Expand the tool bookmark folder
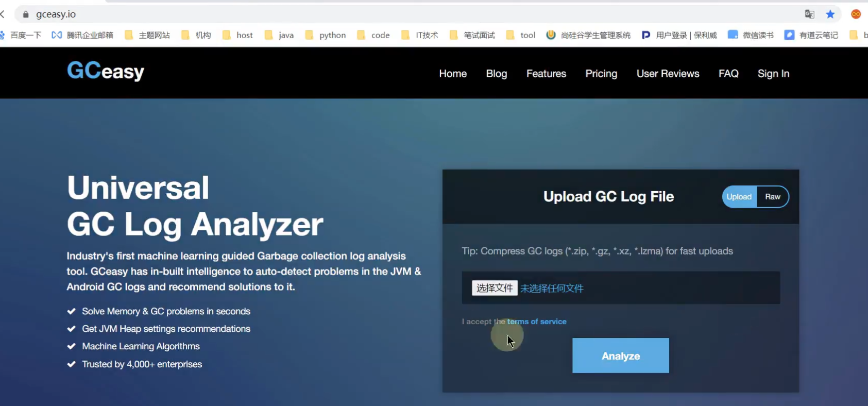The width and height of the screenshot is (868, 406). (x=521, y=35)
